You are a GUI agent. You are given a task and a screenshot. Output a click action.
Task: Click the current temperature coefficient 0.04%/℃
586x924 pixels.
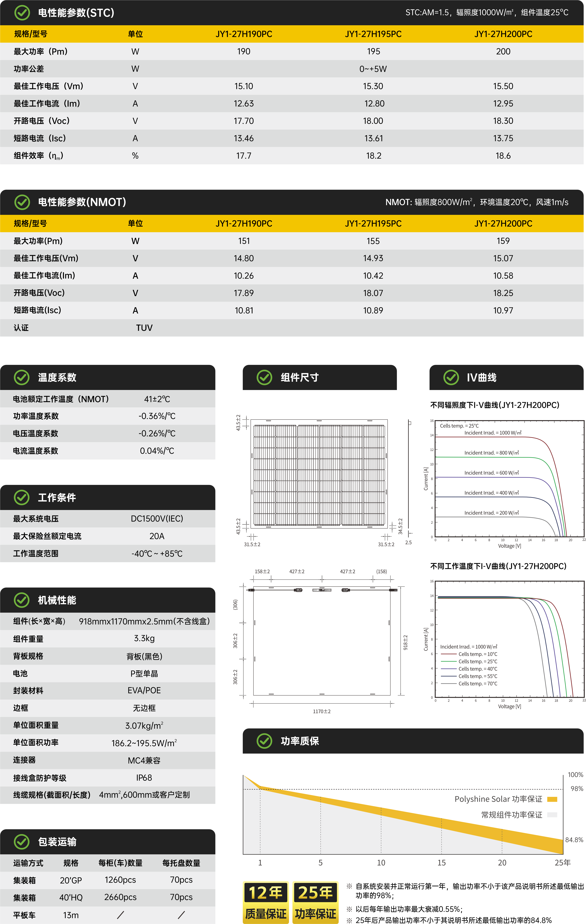[x=157, y=451]
